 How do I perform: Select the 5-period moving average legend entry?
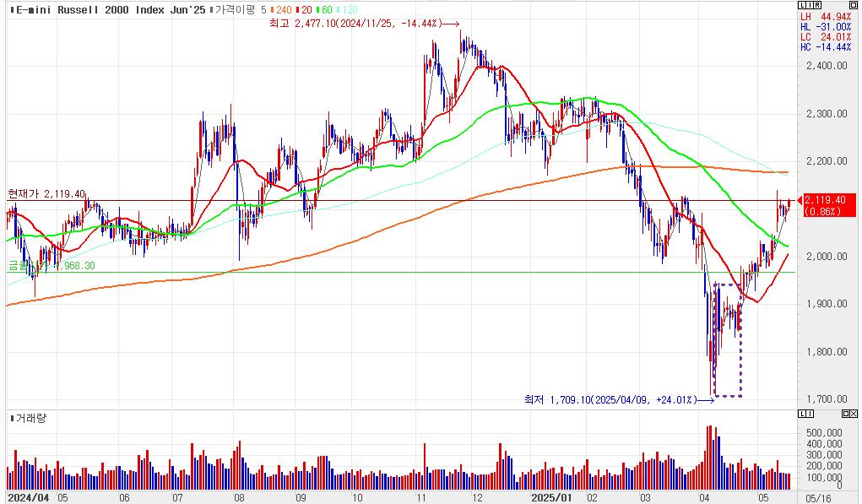click(263, 9)
